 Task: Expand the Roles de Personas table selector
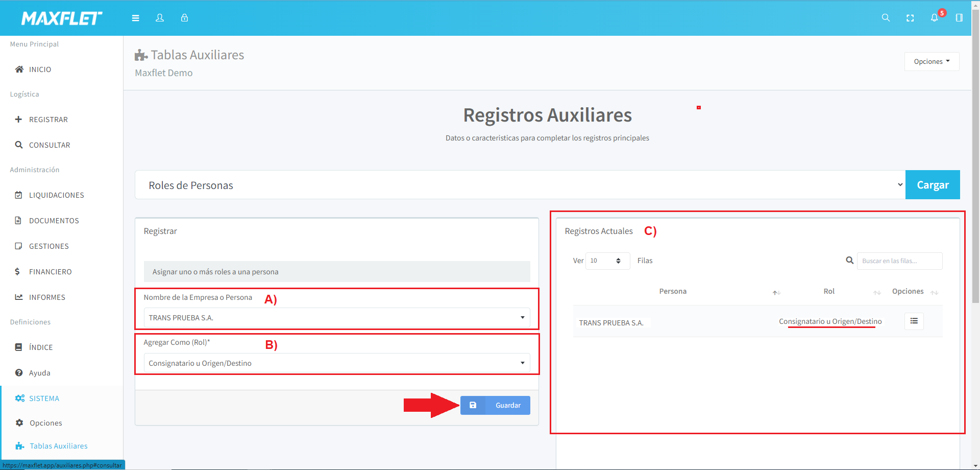pos(520,185)
